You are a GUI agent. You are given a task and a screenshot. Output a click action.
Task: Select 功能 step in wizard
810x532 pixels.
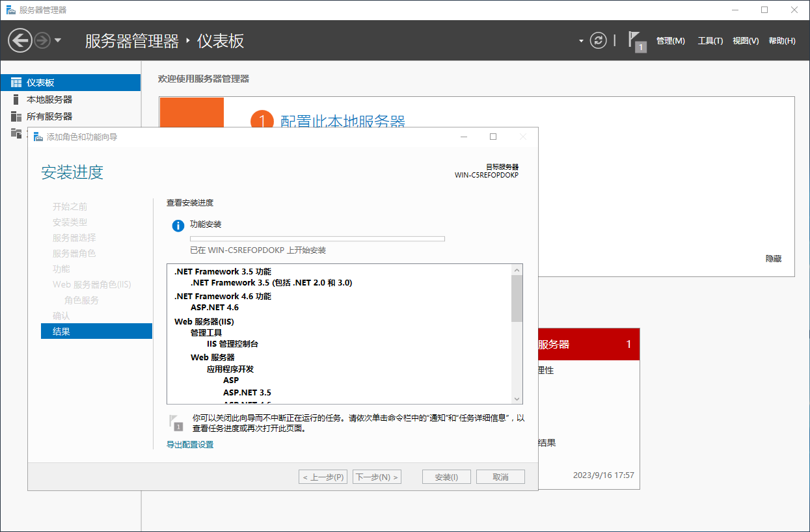point(61,269)
